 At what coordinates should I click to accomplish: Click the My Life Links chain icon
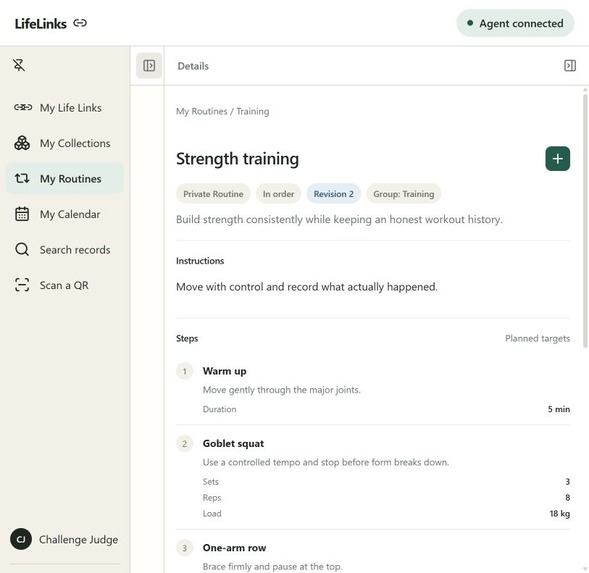[x=23, y=107]
